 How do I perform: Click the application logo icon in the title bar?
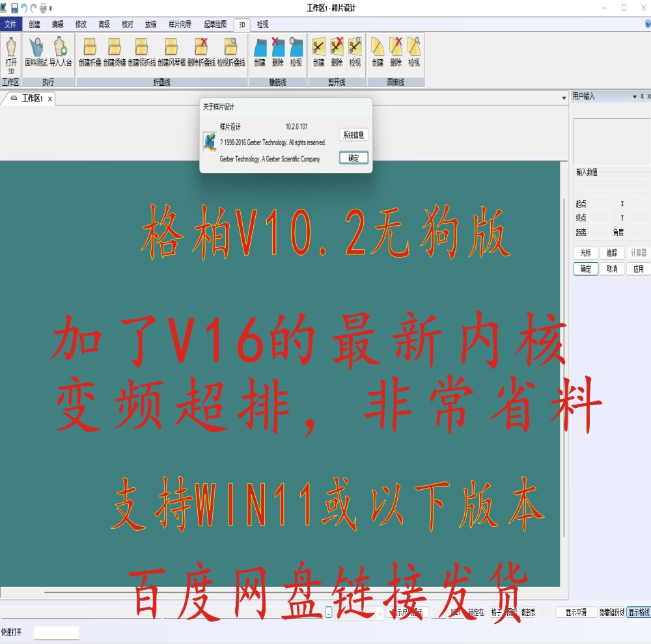(4, 7)
